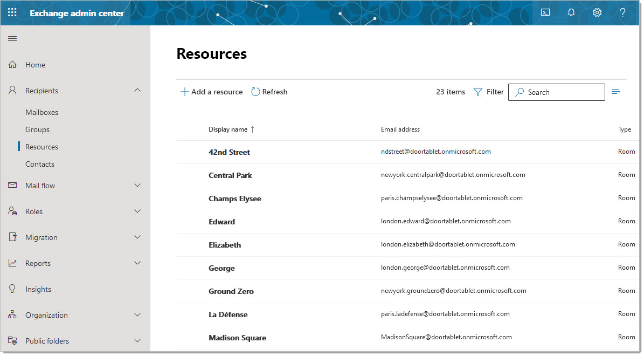Screen dimensions: 644x356
Task: Click inside the Search field
Action: coord(558,92)
